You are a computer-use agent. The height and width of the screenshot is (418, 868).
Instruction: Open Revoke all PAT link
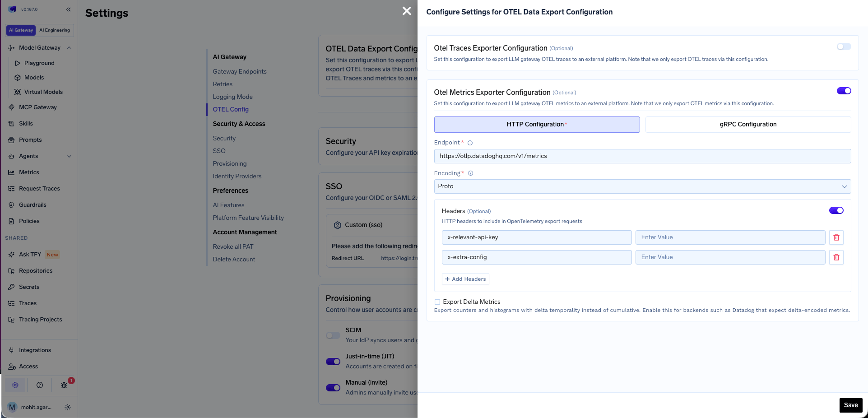coord(233,246)
